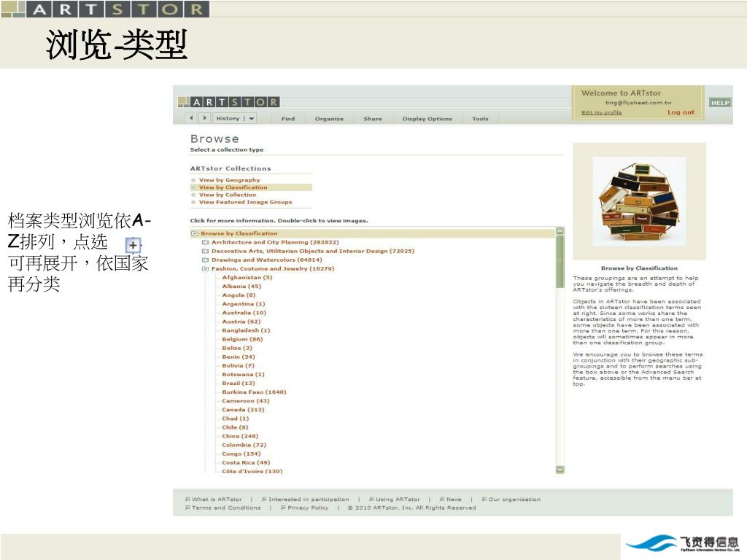Expand Decorative Arts, Utilitarian Objects folder
The height and width of the screenshot is (560, 747).
(205, 251)
